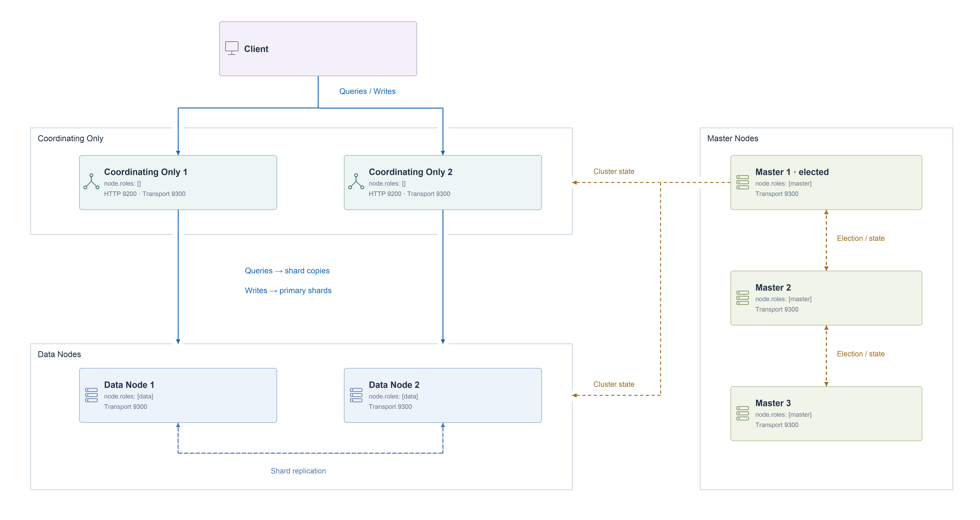Viewport: 980px width, 520px height.
Task: Click the Master 1 elected server icon
Action: 743,182
